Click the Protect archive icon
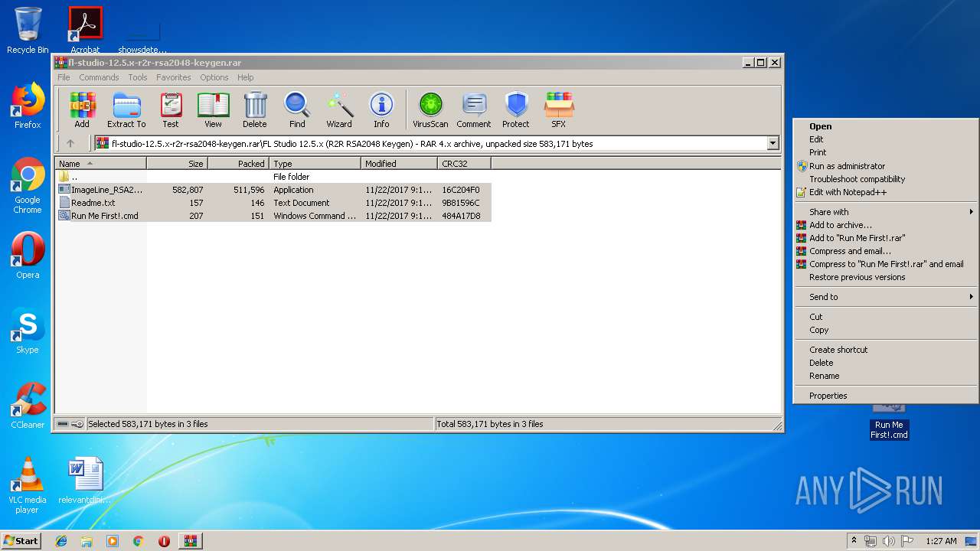The image size is (980, 551). [516, 110]
